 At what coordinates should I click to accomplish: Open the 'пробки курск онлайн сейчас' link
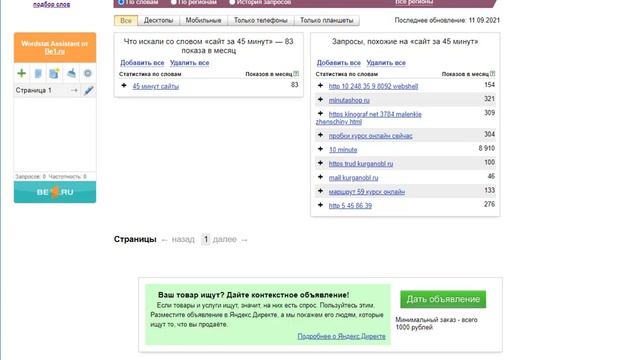[370, 136]
